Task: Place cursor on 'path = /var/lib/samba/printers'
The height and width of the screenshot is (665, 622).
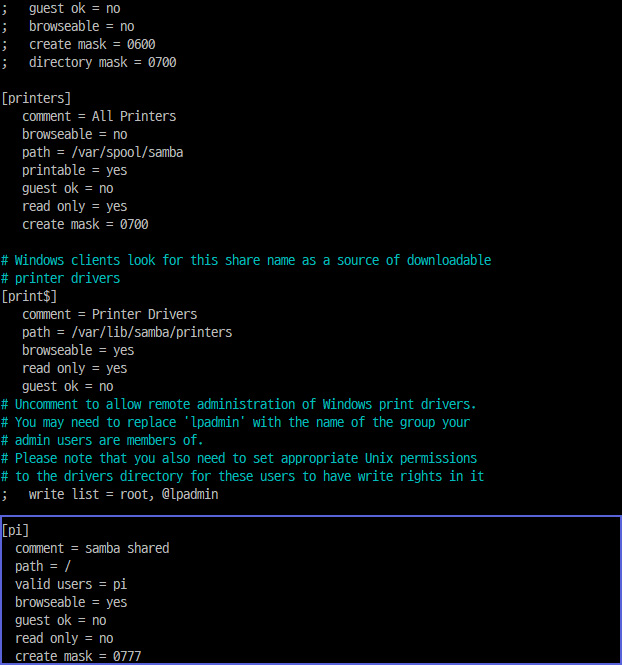Action: [127, 332]
